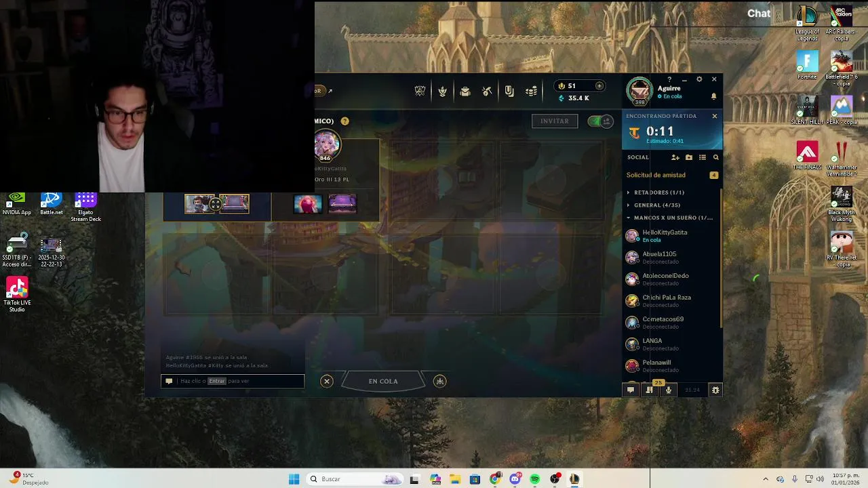
Task: Click new folder icon in Social panel
Action: [689, 157]
